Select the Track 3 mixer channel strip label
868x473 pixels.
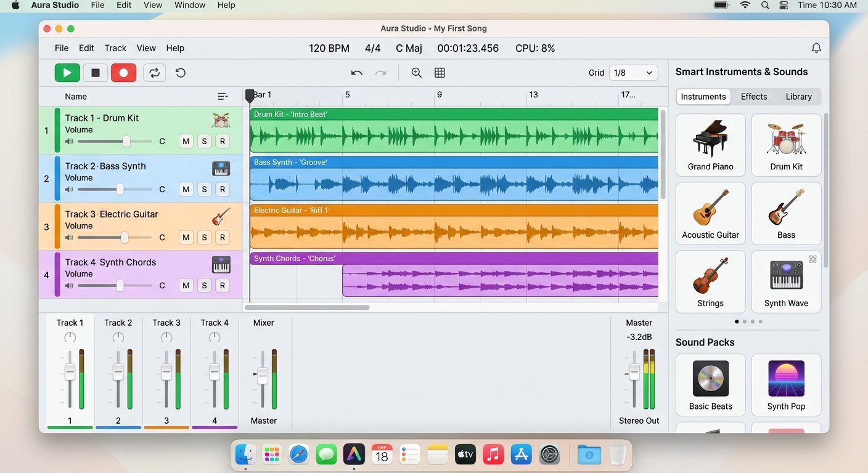(x=166, y=323)
